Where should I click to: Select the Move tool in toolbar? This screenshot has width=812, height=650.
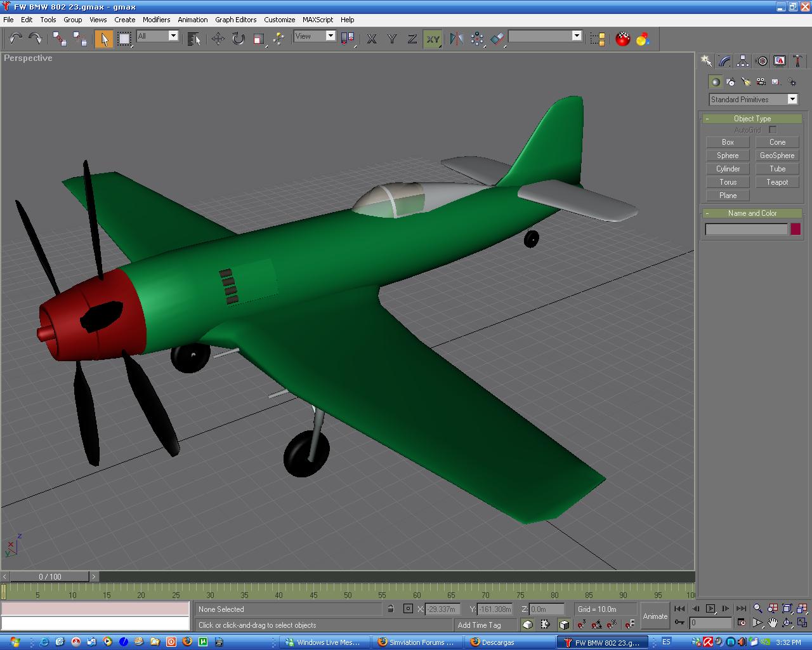click(218, 39)
